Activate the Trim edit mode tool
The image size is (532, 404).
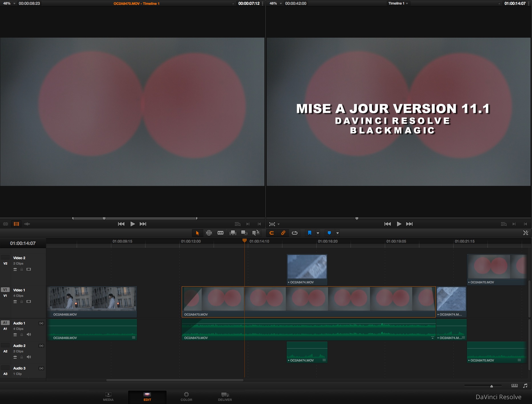209,233
